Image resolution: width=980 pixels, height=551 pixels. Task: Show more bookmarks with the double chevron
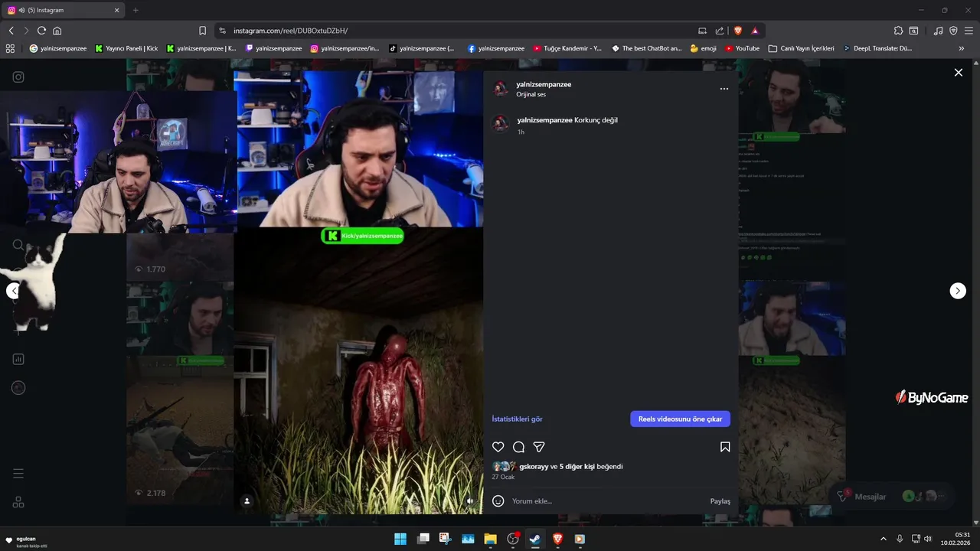tap(962, 48)
